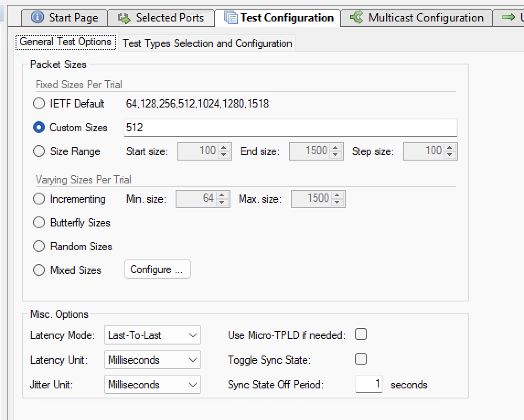Switch to the Selected Ports tab
Image resolution: width=524 pixels, height=420 pixels.
click(x=161, y=18)
